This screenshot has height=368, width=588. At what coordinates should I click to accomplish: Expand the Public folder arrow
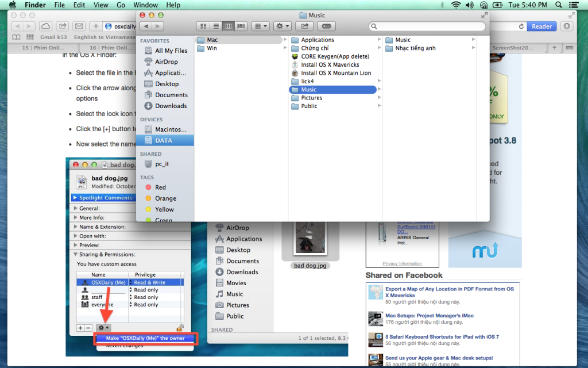[379, 106]
